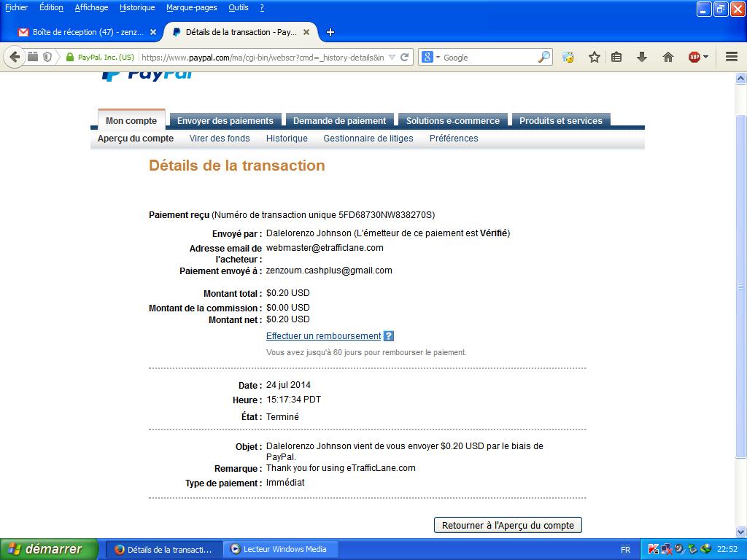Viewport: 747px width, 560px height.
Task: Click the magnifier search icon
Action: pyautogui.click(x=543, y=57)
